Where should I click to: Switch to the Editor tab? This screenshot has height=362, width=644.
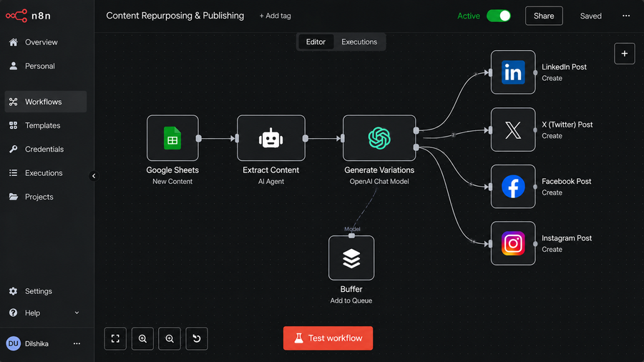tap(316, 42)
